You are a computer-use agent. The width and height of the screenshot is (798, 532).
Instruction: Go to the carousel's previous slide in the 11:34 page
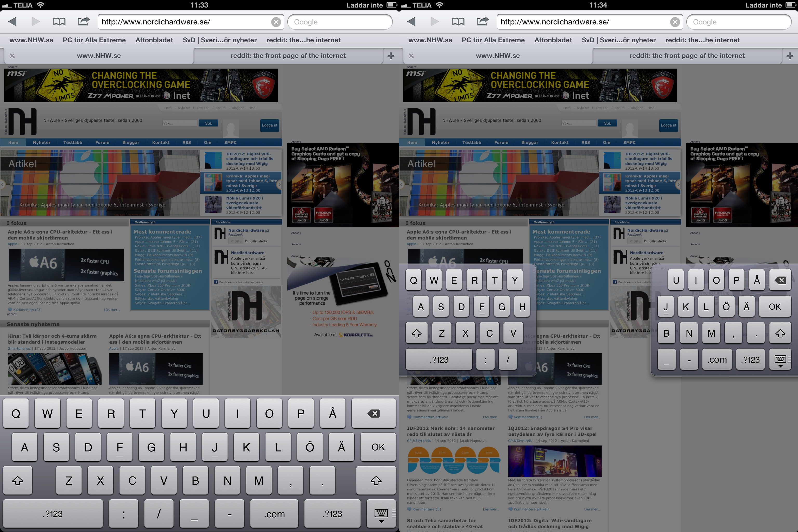402,185
